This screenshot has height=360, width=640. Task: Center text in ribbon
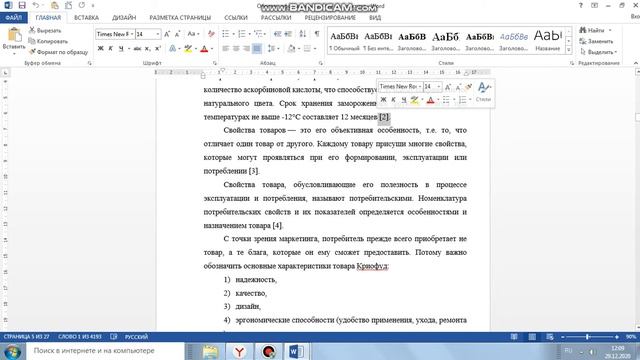(x=236, y=49)
